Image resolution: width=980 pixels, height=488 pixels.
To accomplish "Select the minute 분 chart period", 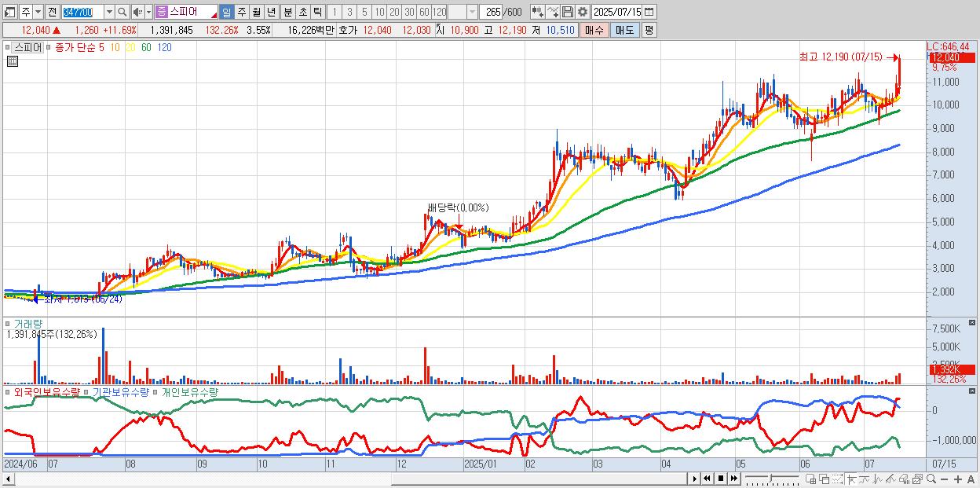I will coord(287,12).
